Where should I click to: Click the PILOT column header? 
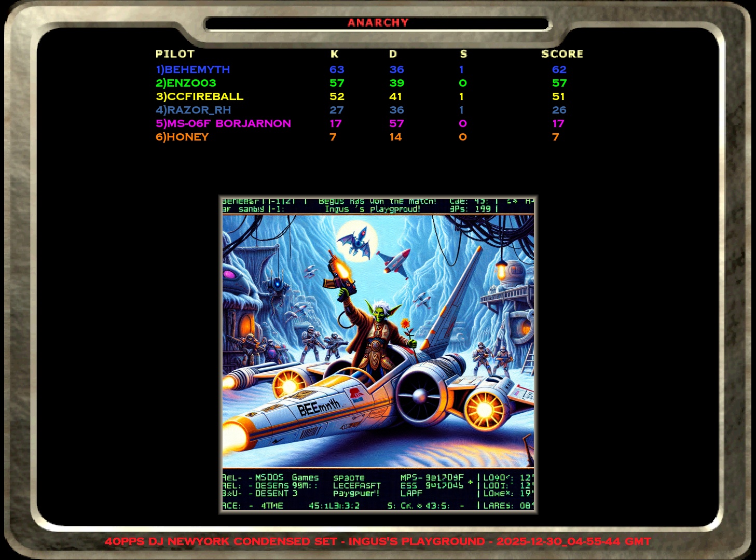coord(175,54)
